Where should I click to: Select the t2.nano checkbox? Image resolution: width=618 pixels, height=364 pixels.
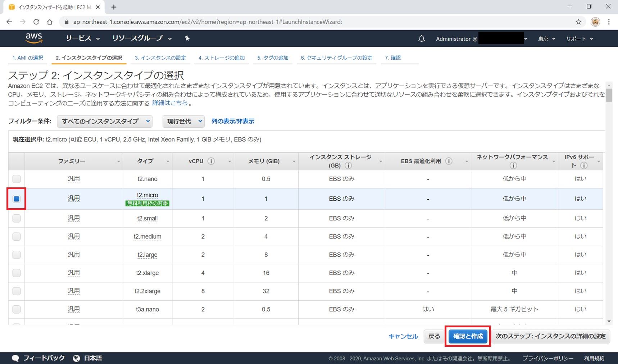17,179
